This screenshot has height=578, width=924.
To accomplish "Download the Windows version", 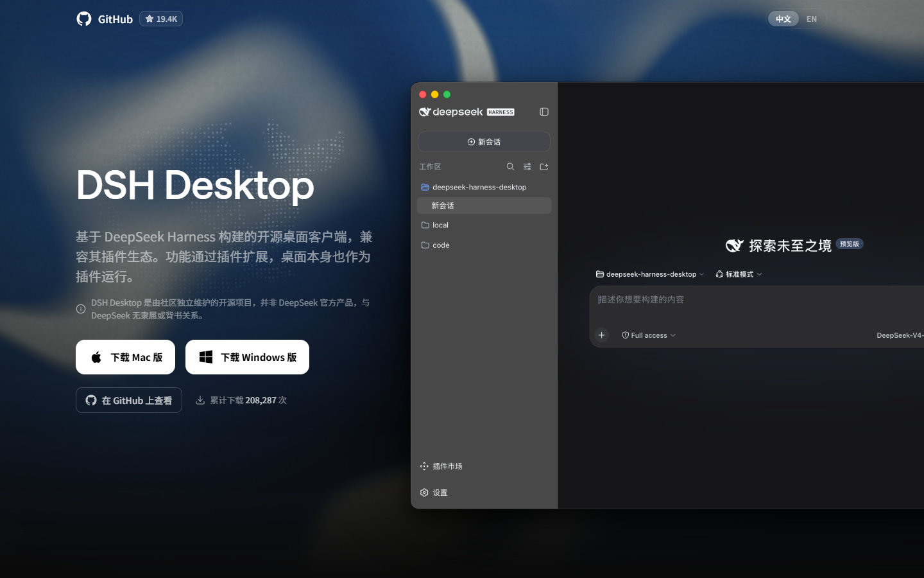I will [x=247, y=357].
